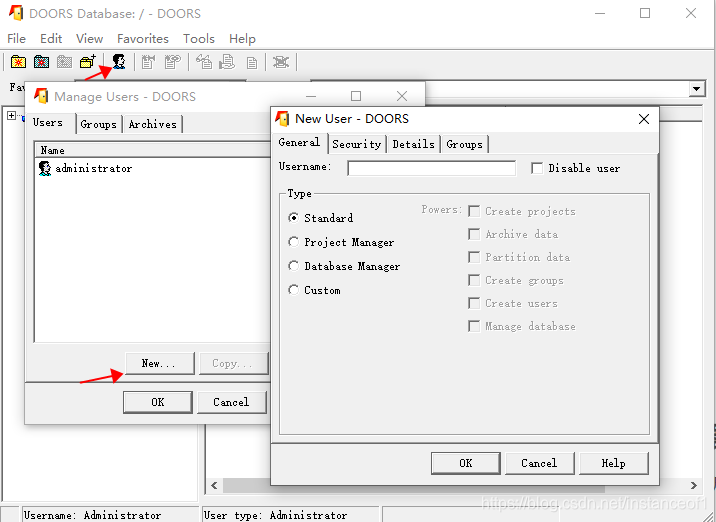Image resolution: width=716 pixels, height=522 pixels.
Task: Click the DOORS icon in New User title bar
Action: point(283,119)
